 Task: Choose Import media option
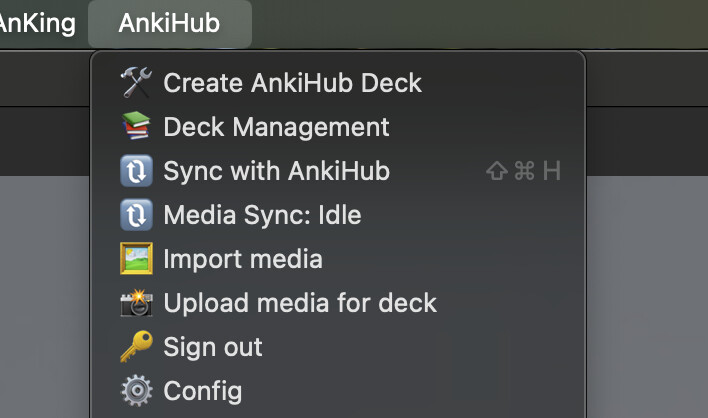coord(243,259)
